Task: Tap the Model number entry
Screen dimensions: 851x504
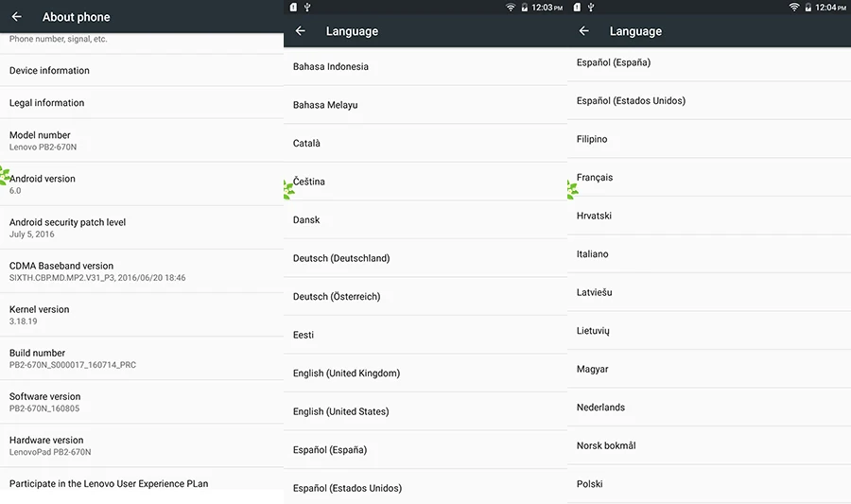Action: coord(142,141)
